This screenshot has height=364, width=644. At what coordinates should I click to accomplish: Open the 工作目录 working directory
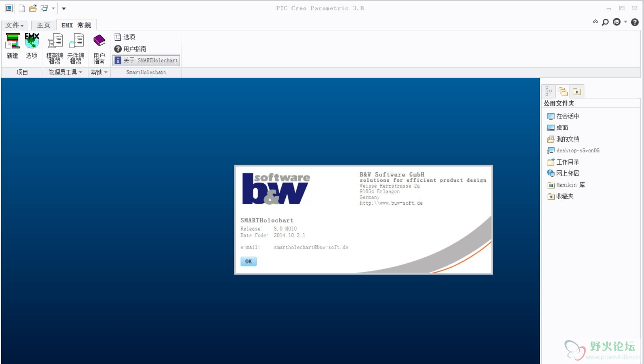(563, 162)
